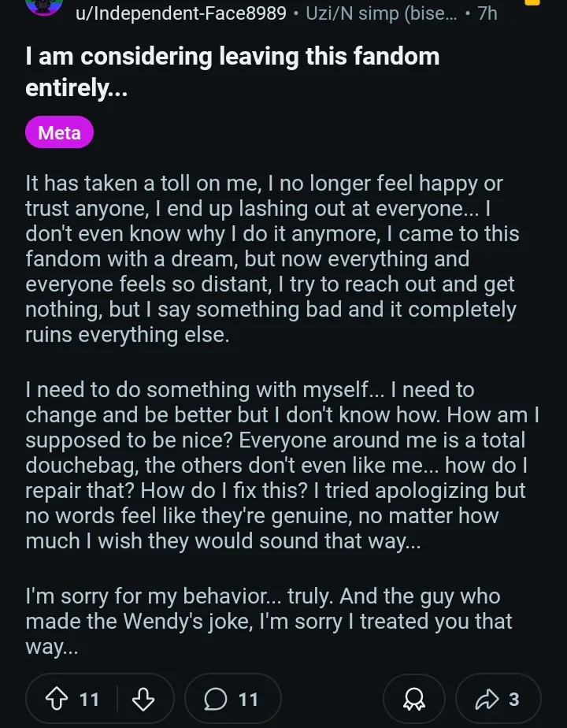The height and width of the screenshot is (728, 567).
Task: Click the paragraph starting 'It has taken a toll'
Action: [x=272, y=258]
